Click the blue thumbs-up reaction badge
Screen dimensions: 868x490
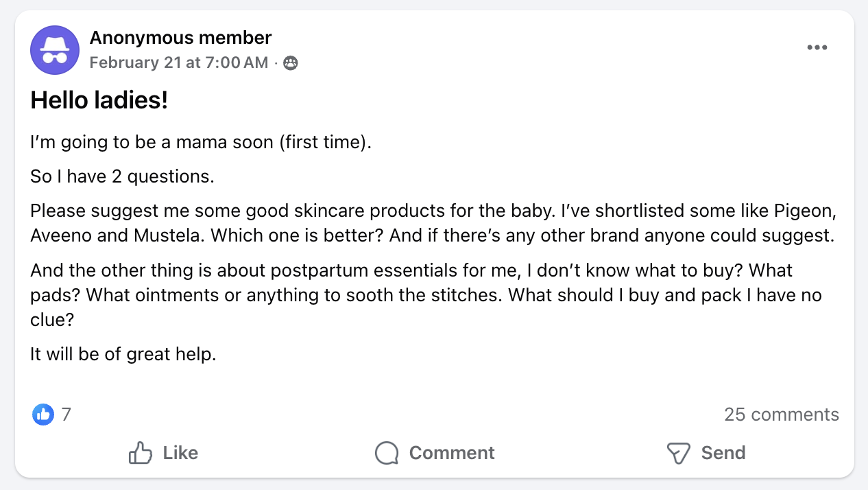43,415
